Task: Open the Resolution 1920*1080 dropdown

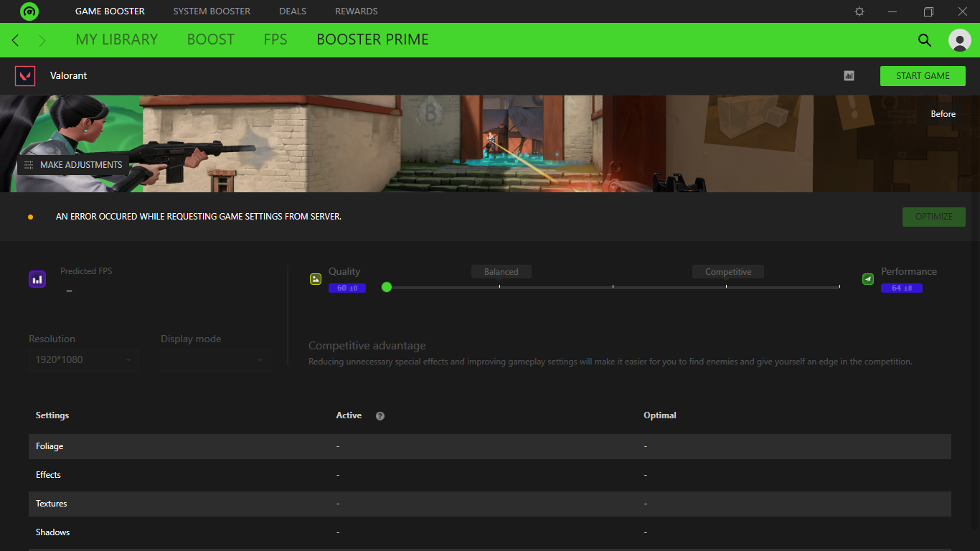Action: tap(83, 359)
